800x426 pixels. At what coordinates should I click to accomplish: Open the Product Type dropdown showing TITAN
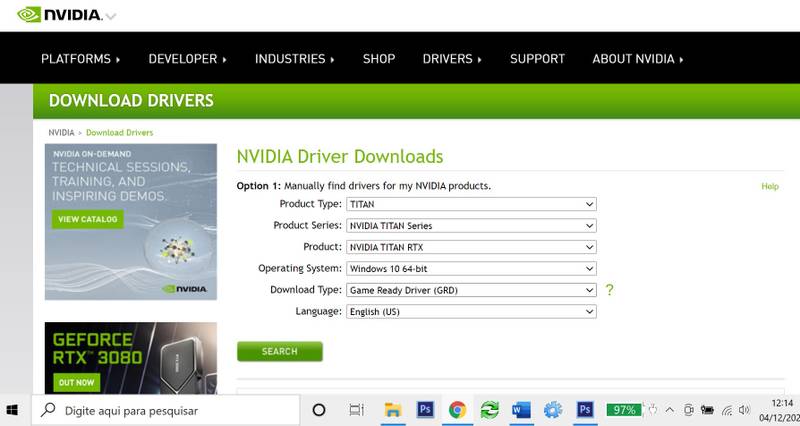click(x=471, y=204)
